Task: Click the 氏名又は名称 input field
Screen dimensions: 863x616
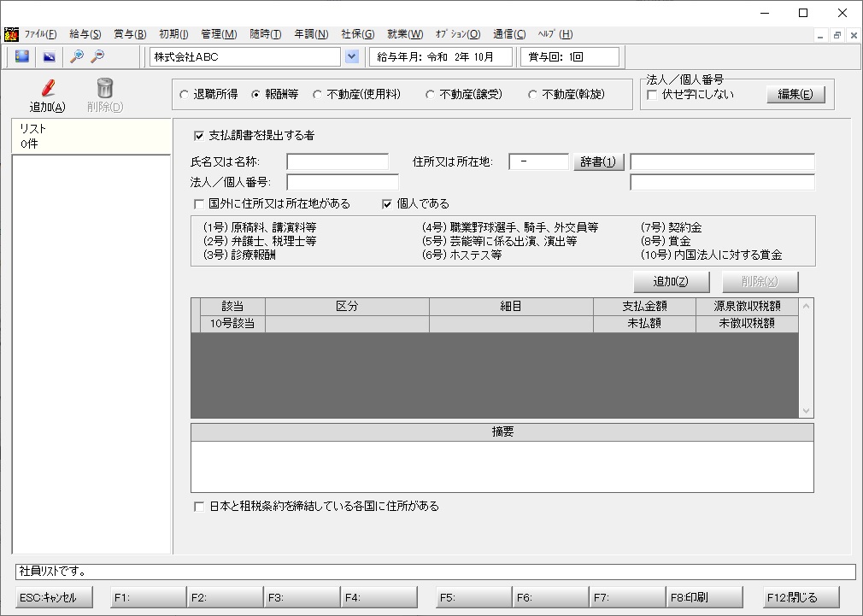Action: pyautogui.click(x=338, y=161)
